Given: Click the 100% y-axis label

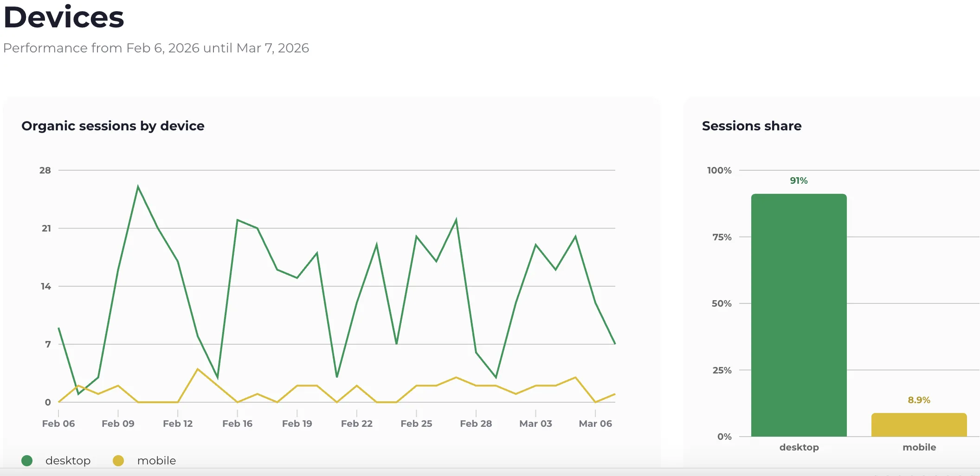Looking at the screenshot, I should point(719,170).
